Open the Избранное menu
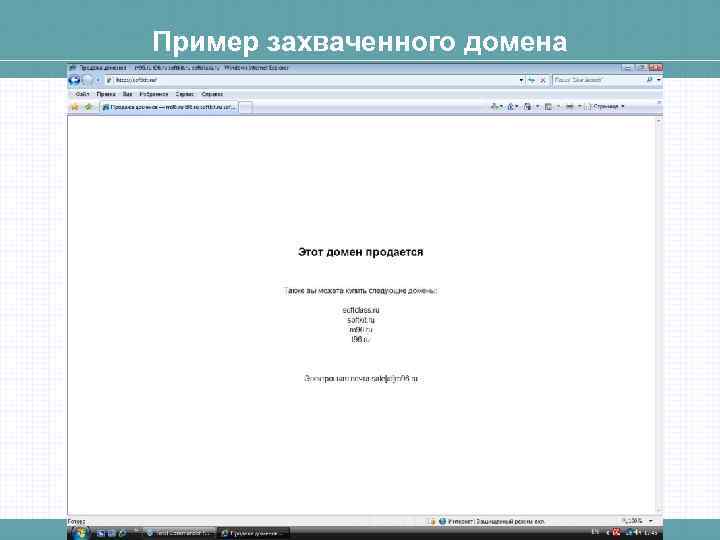Screen dimensions: 720x540 [154, 94]
